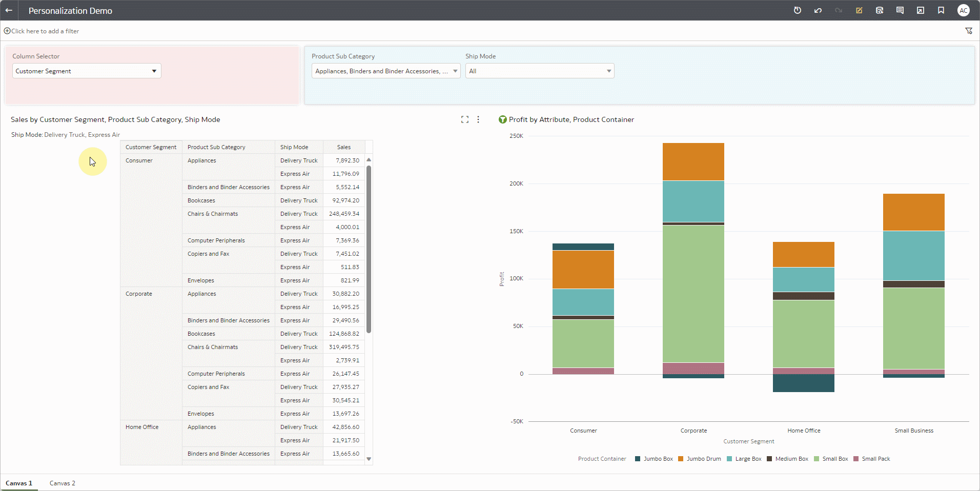This screenshot has width=980, height=491.
Task: Open the annotations comment icon
Action: tap(900, 10)
